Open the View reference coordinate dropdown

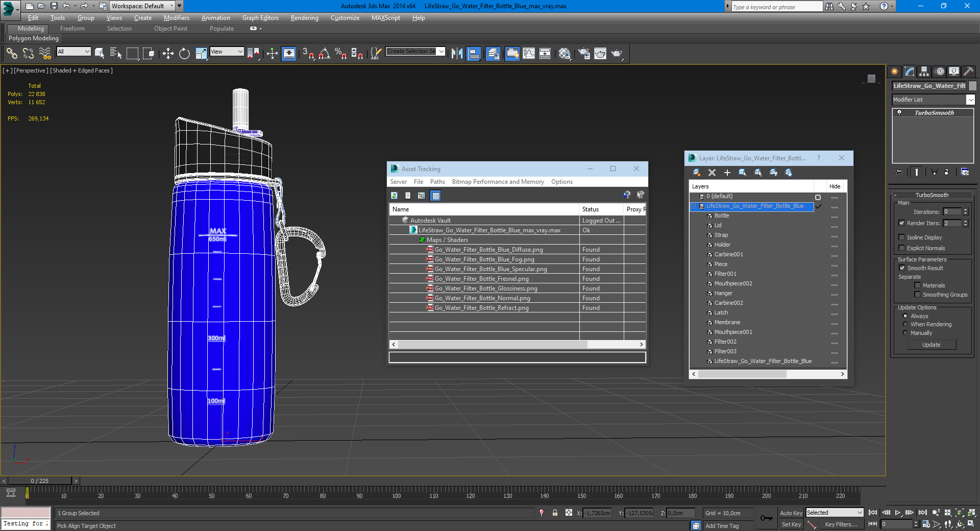[x=227, y=52]
